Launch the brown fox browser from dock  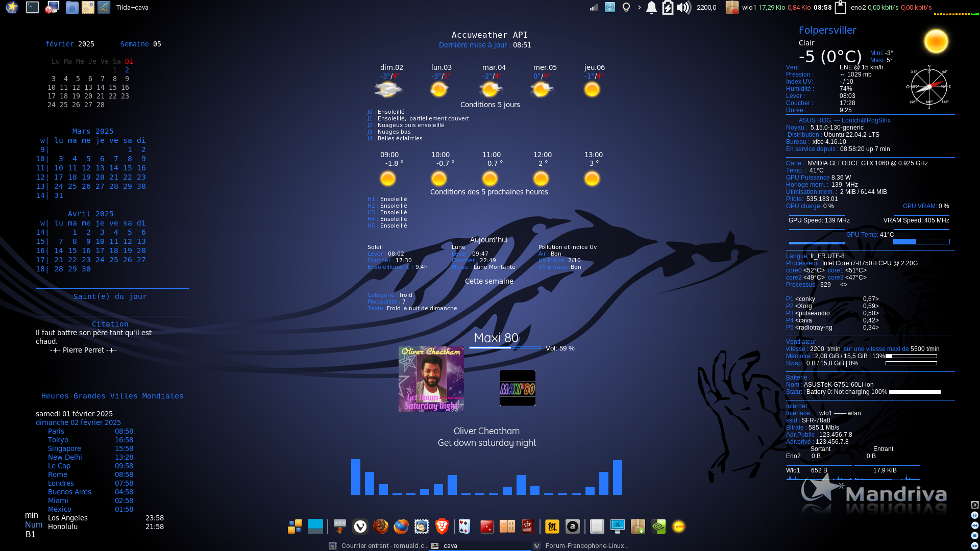[381, 526]
